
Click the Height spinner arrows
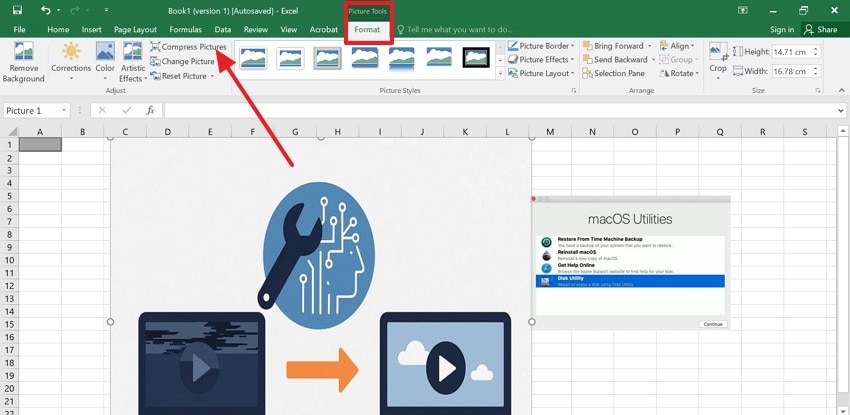[x=816, y=52]
